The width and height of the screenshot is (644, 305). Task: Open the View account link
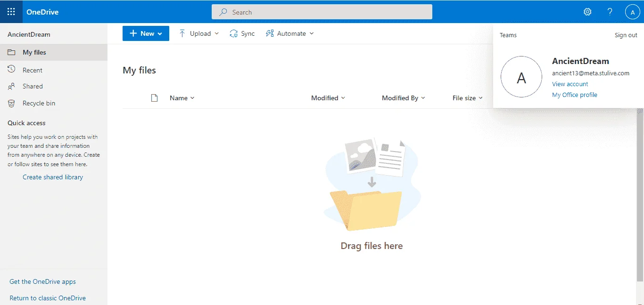[570, 84]
